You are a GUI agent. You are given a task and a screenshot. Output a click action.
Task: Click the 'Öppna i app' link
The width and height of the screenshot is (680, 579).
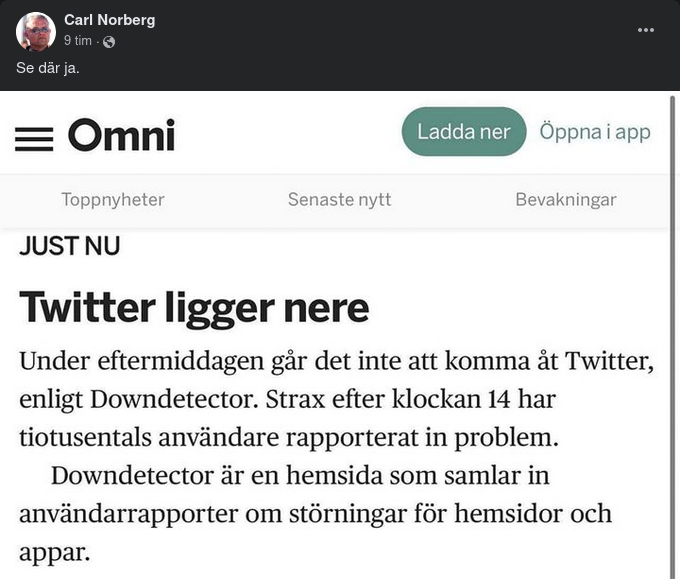click(594, 132)
